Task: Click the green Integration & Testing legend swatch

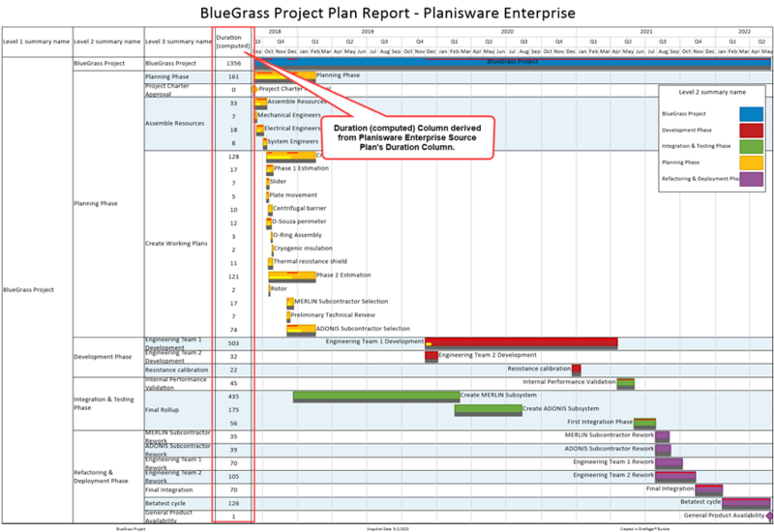Action: click(751, 147)
